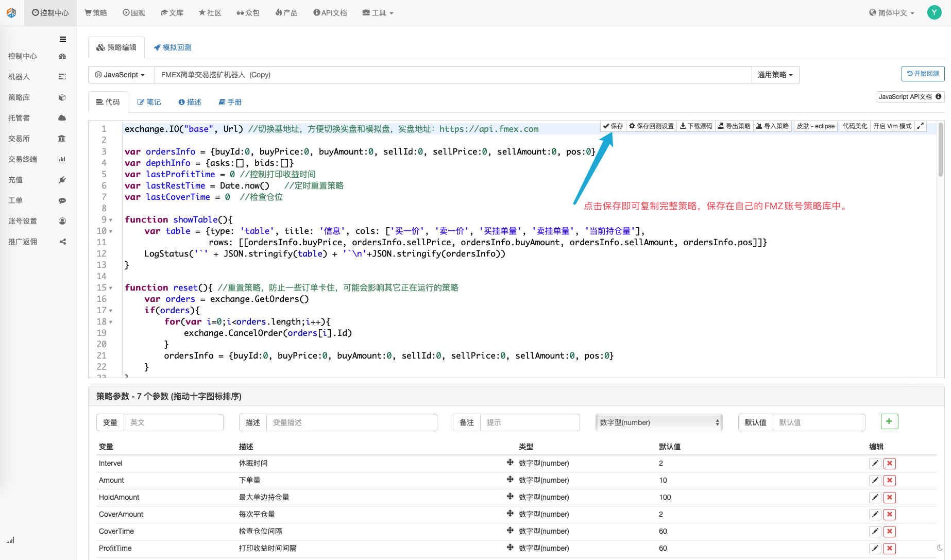Open the 通用策略 strategy type dropdown
Viewport: 951px width, 560px height.
click(x=775, y=75)
